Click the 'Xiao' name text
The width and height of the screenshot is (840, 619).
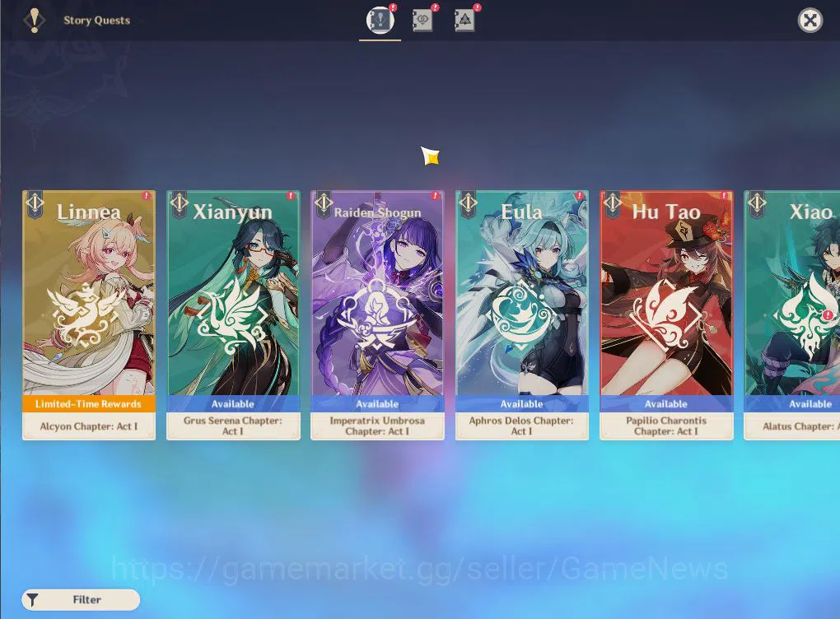[811, 212]
